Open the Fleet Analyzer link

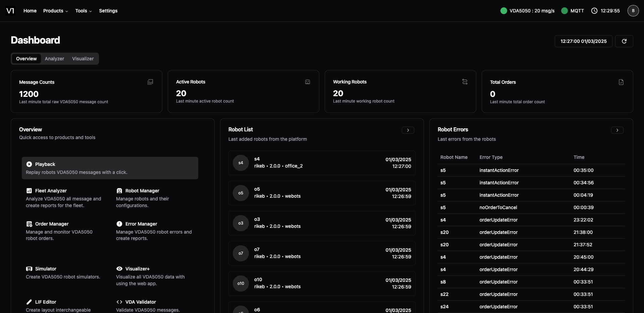tap(51, 191)
